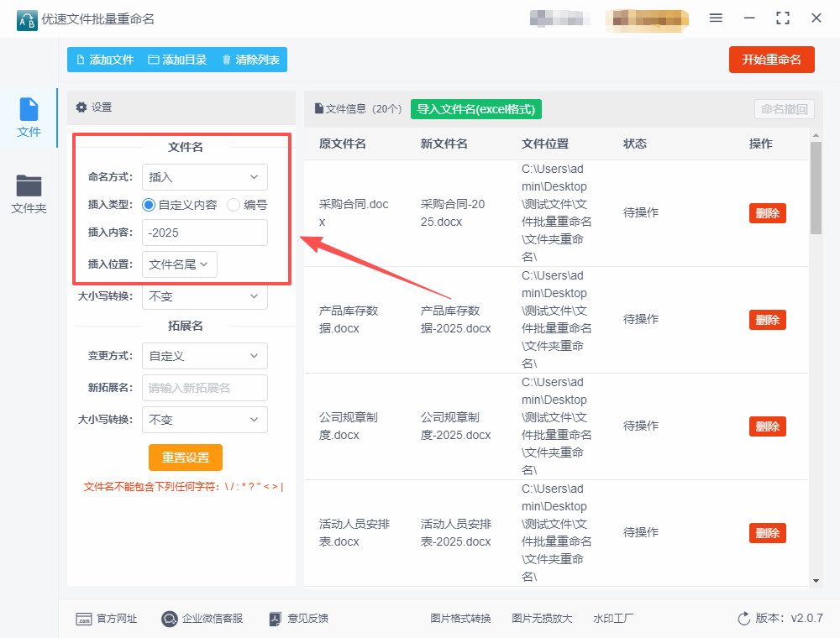The height and width of the screenshot is (638, 840).
Task: Open 企业微信客服 customer service icon
Action: click(x=170, y=619)
